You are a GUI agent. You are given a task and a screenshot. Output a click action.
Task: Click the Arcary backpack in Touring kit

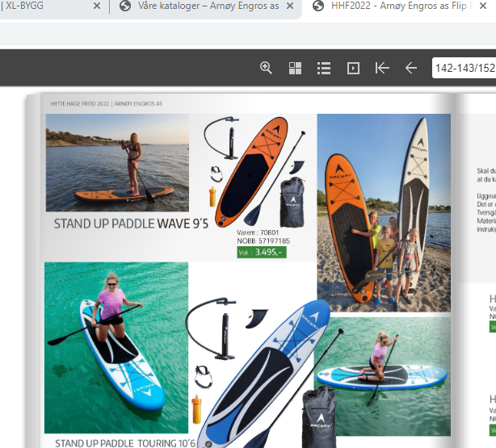pyautogui.click(x=319, y=417)
